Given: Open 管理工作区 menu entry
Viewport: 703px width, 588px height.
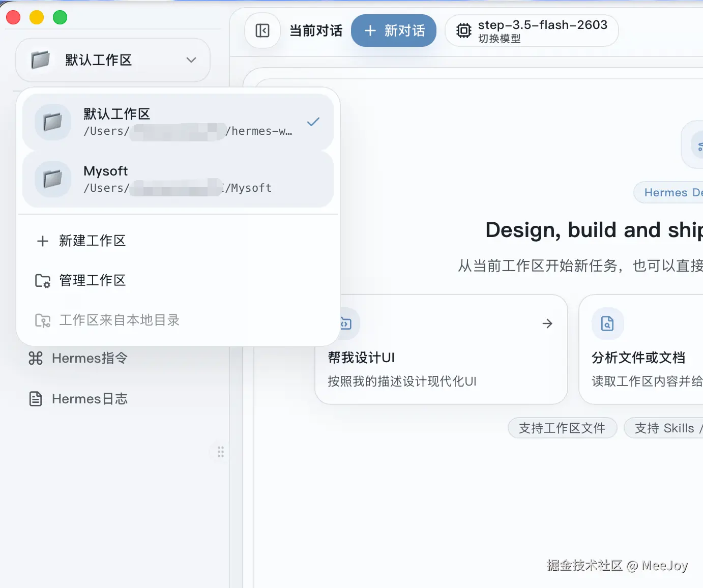Looking at the screenshot, I should pyautogui.click(x=178, y=281).
